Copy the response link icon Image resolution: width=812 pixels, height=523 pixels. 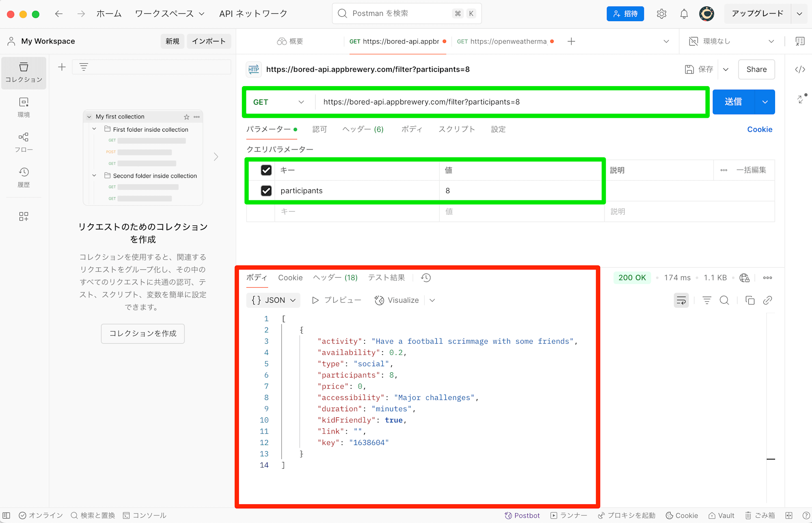coord(767,300)
